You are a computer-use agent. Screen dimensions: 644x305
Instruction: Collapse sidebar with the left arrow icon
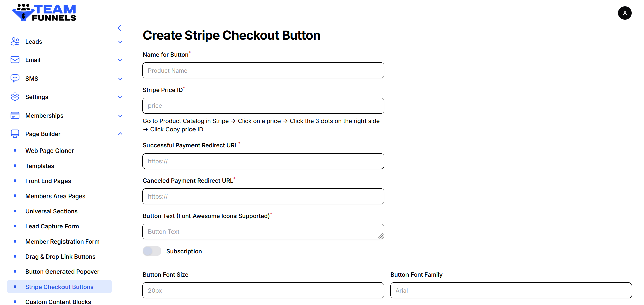[119, 28]
